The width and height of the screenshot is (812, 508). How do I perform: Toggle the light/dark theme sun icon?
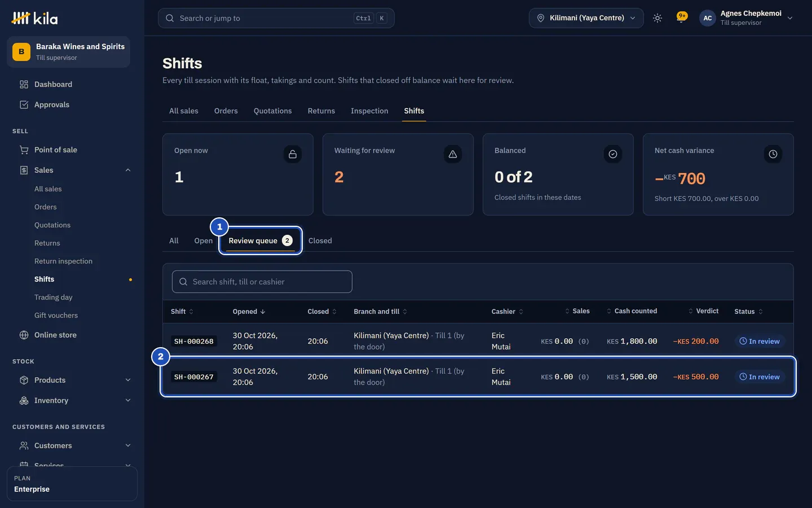point(657,18)
